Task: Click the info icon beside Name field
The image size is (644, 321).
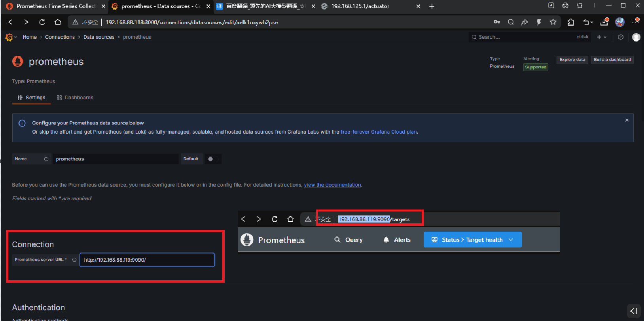Action: pyautogui.click(x=46, y=159)
